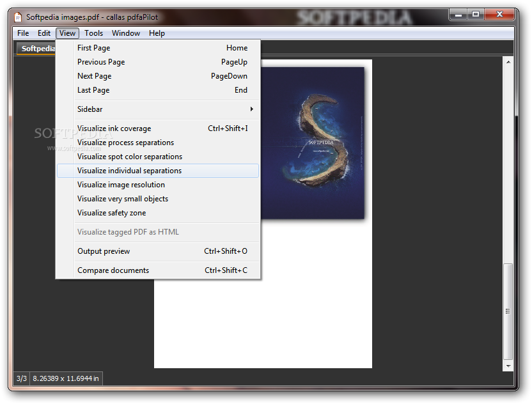
Task: Minimize the pdfaPilot window
Action: pyautogui.click(x=458, y=14)
